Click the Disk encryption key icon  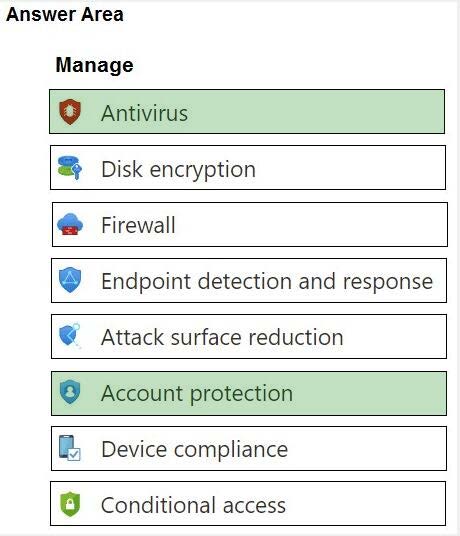pyautogui.click(x=70, y=168)
